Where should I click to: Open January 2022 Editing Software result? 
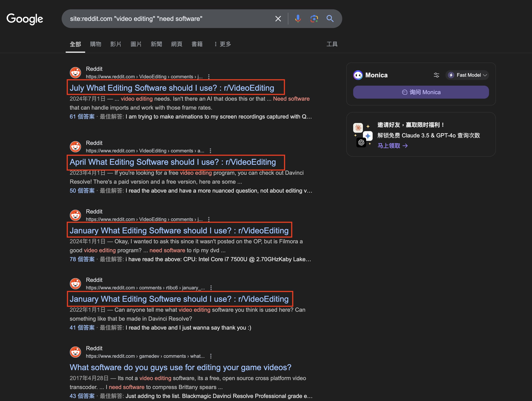[x=179, y=299]
